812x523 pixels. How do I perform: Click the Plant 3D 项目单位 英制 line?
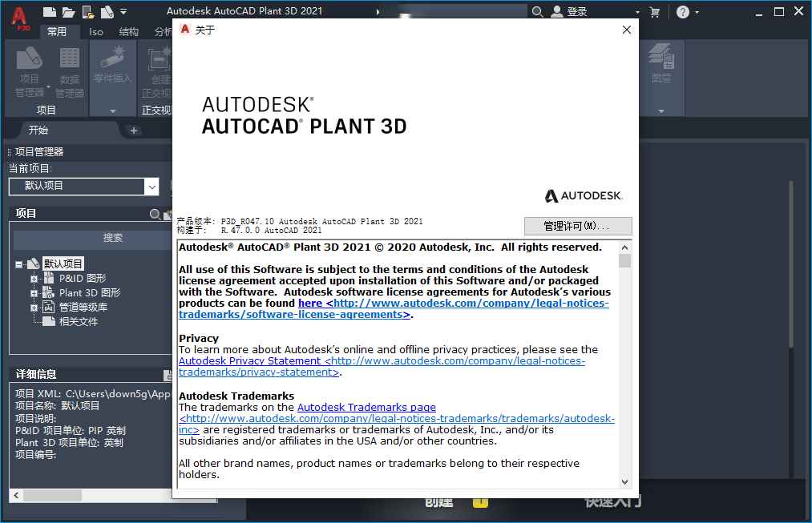coord(69,443)
